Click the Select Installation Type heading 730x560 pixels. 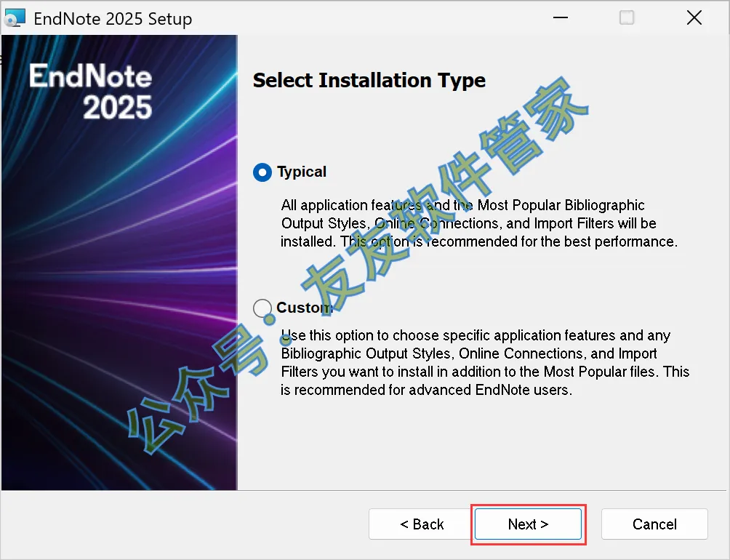point(369,80)
